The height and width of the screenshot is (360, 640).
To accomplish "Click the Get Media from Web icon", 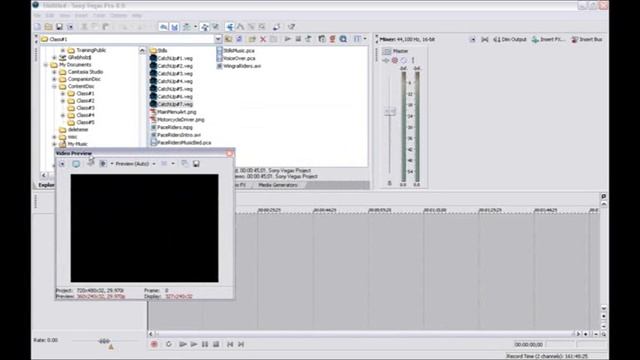I will 343,39.
